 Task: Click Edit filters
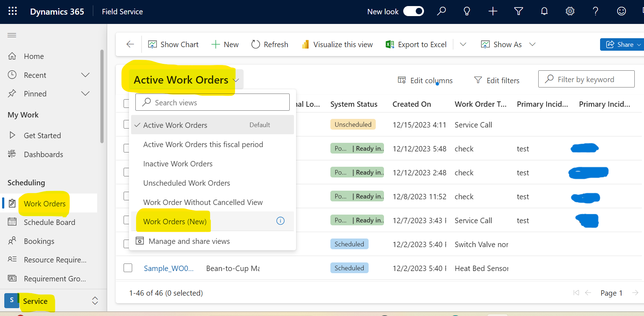point(496,80)
